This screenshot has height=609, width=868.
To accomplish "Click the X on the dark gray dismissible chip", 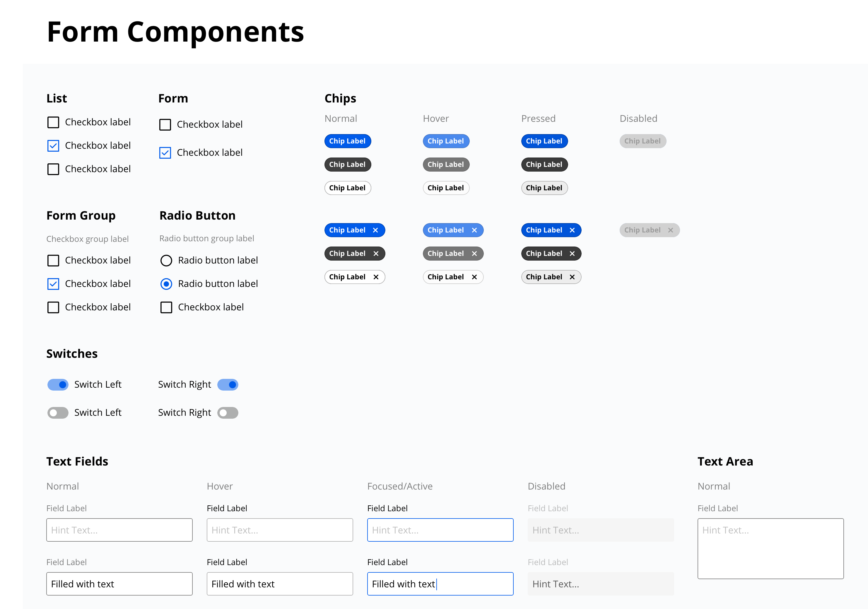I will [376, 253].
